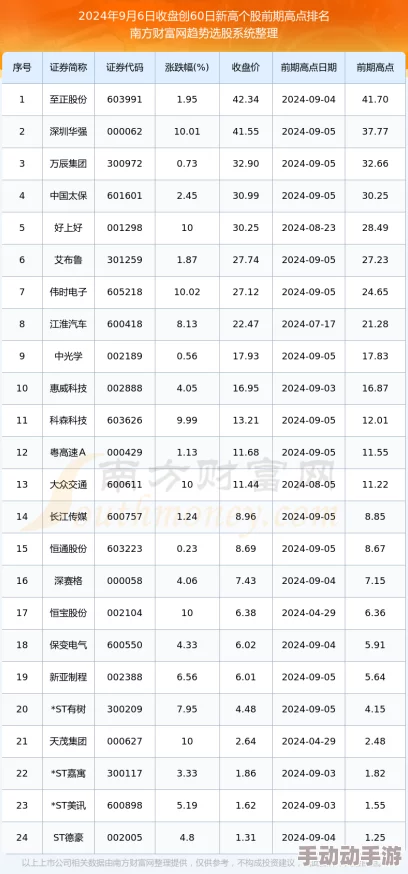Click stock code 301259
The width and height of the screenshot is (408, 874).
pos(125,260)
